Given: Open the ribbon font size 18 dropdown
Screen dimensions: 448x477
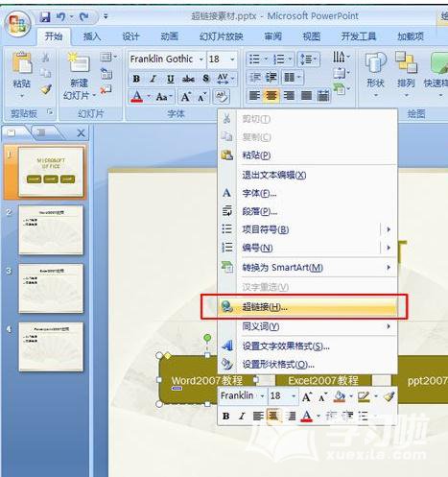Looking at the screenshot, I should [x=232, y=60].
